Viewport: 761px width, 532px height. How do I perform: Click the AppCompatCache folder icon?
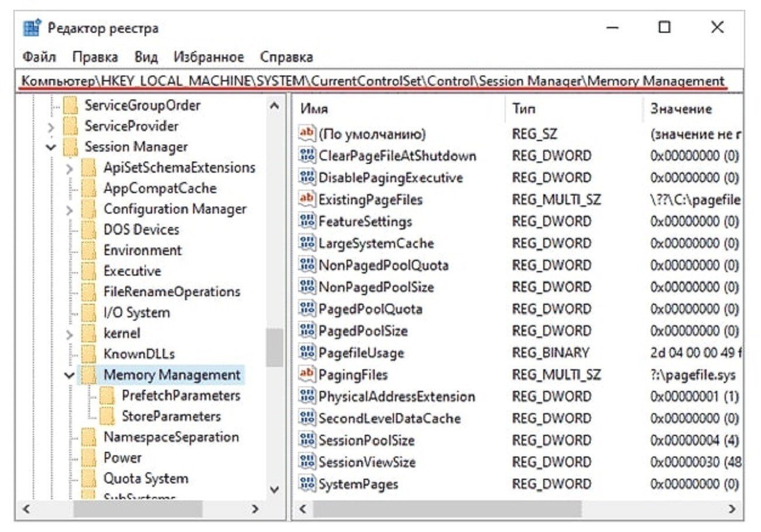pos(88,188)
